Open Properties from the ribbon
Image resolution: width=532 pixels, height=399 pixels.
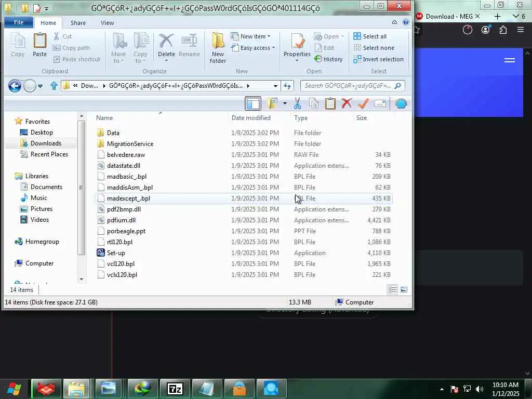297,45
